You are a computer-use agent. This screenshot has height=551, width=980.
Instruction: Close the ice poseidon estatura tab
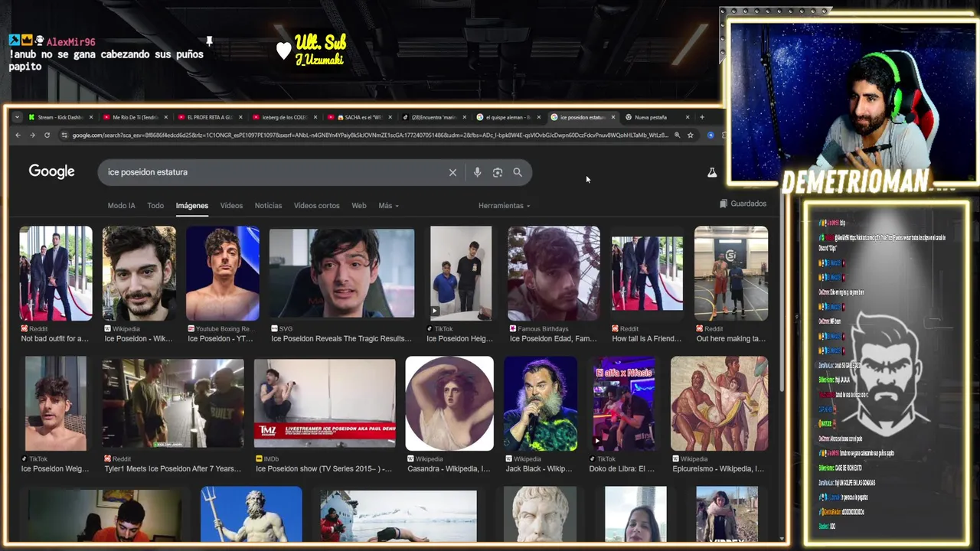612,117
